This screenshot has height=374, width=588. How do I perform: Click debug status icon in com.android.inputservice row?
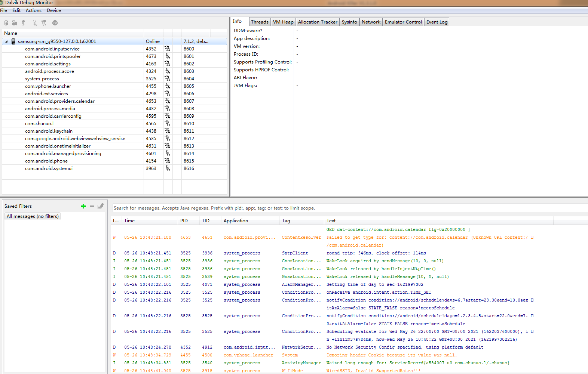167,49
